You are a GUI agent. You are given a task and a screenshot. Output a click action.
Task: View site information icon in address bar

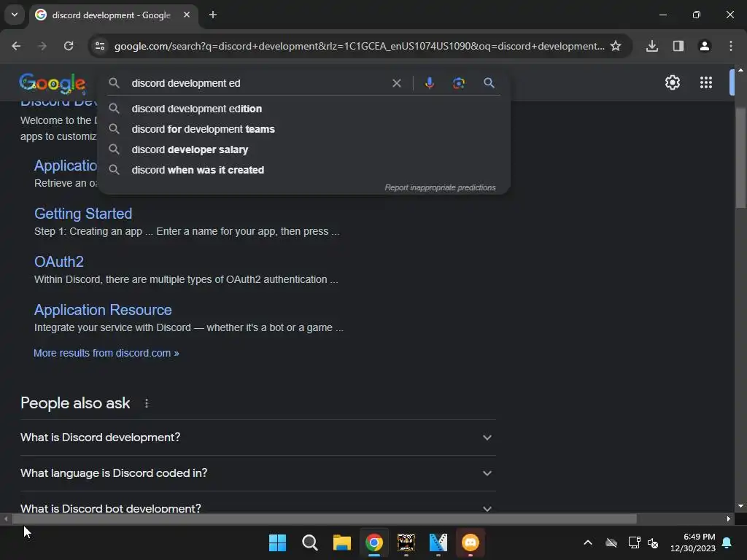(99, 46)
